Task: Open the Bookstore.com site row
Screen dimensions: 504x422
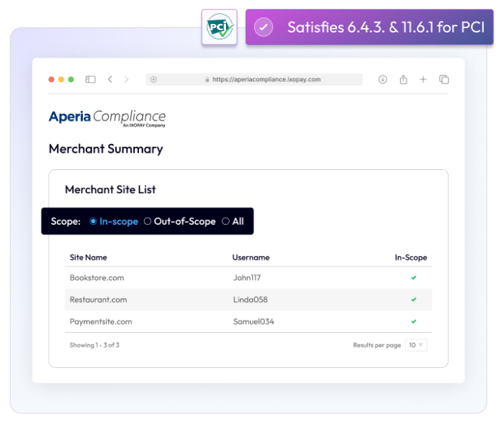Action: [x=96, y=277]
